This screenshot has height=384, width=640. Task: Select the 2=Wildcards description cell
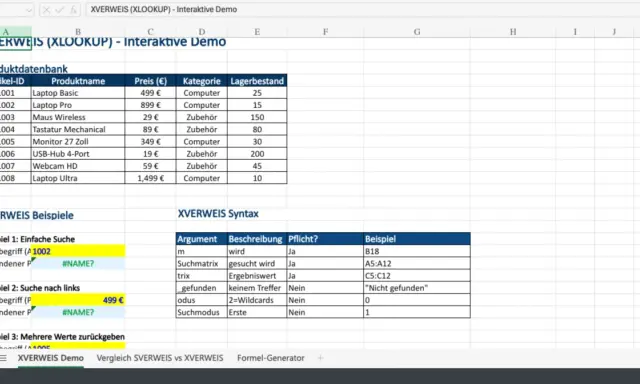point(257,300)
